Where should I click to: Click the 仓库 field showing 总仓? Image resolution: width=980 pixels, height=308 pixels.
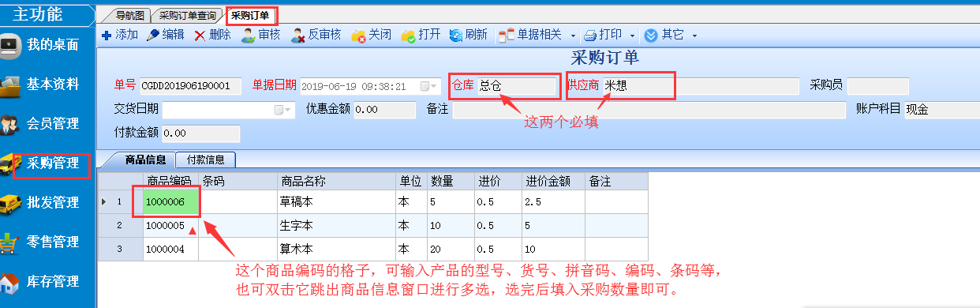click(516, 86)
